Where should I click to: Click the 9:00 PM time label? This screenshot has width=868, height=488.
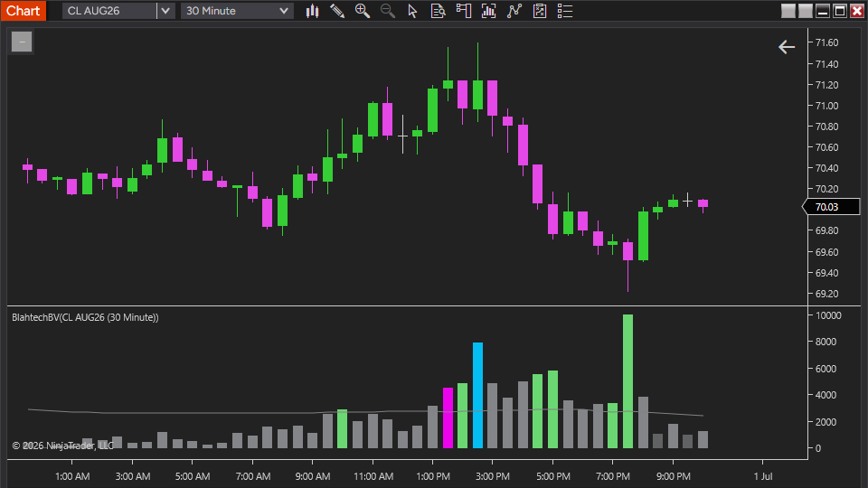point(673,476)
